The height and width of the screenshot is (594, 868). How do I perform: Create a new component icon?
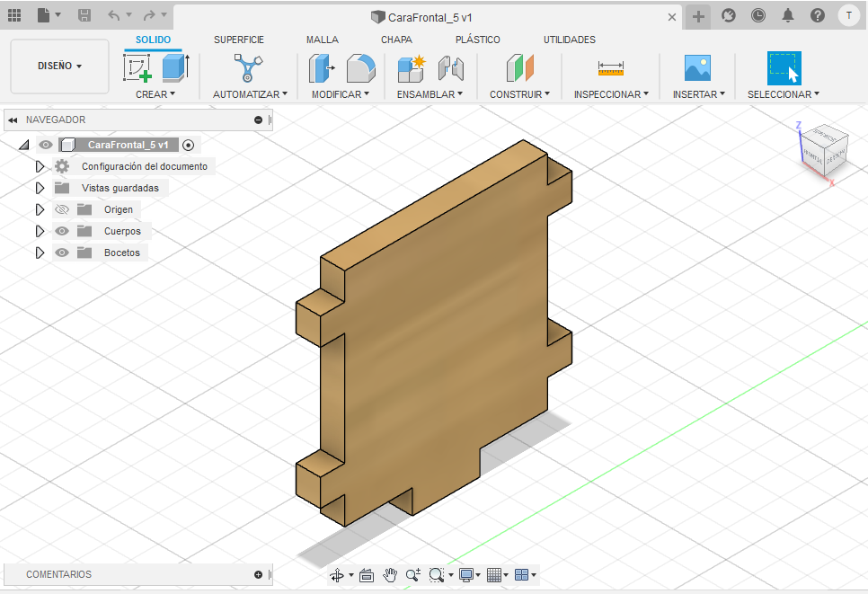[x=412, y=68]
